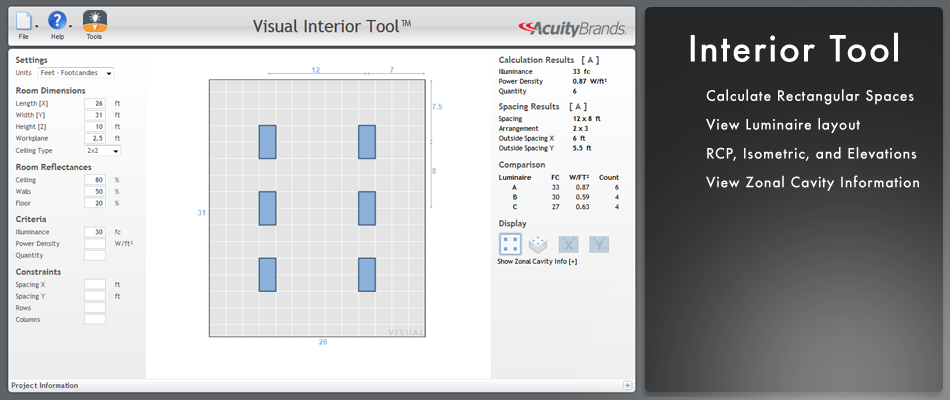This screenshot has width=950, height=400.
Task: Click the Length [X] input field
Action: (95, 103)
